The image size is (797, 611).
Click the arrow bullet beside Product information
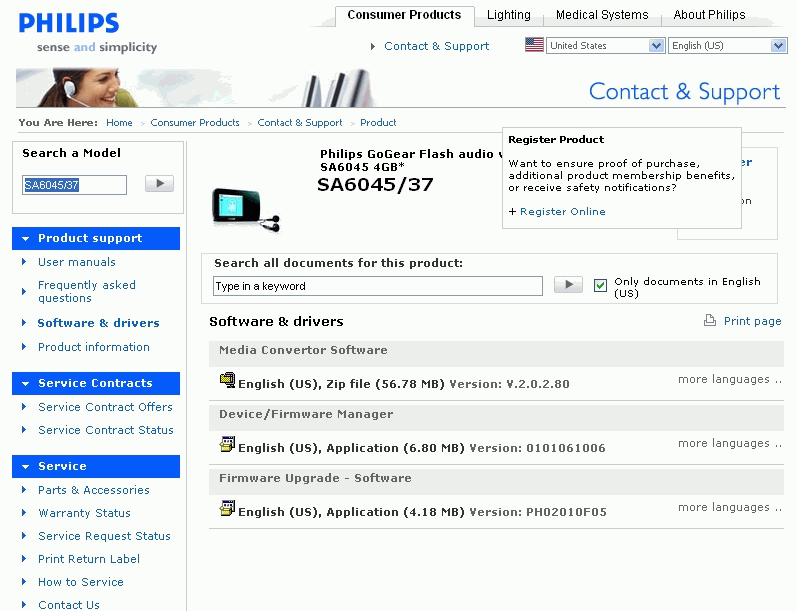[x=24, y=347]
